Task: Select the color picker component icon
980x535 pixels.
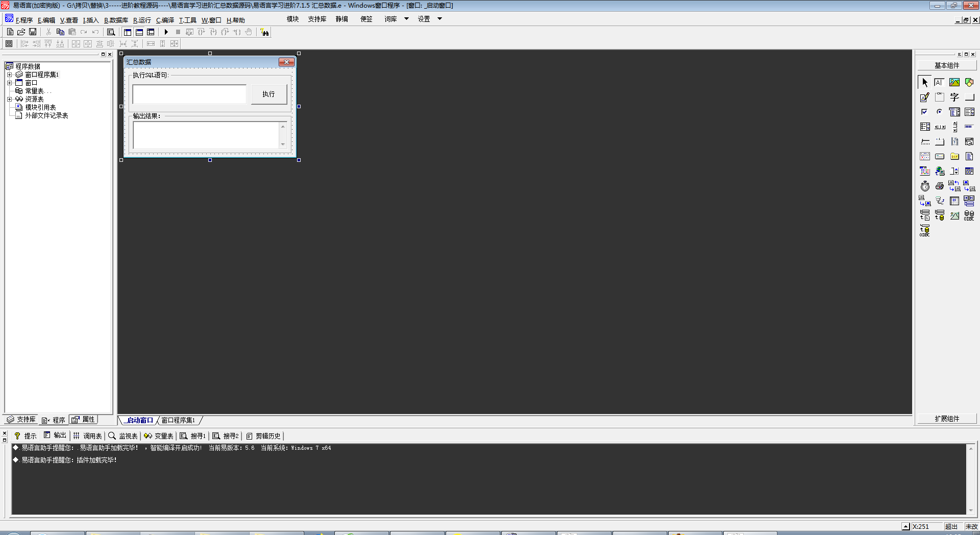Action: pyautogui.click(x=925, y=171)
